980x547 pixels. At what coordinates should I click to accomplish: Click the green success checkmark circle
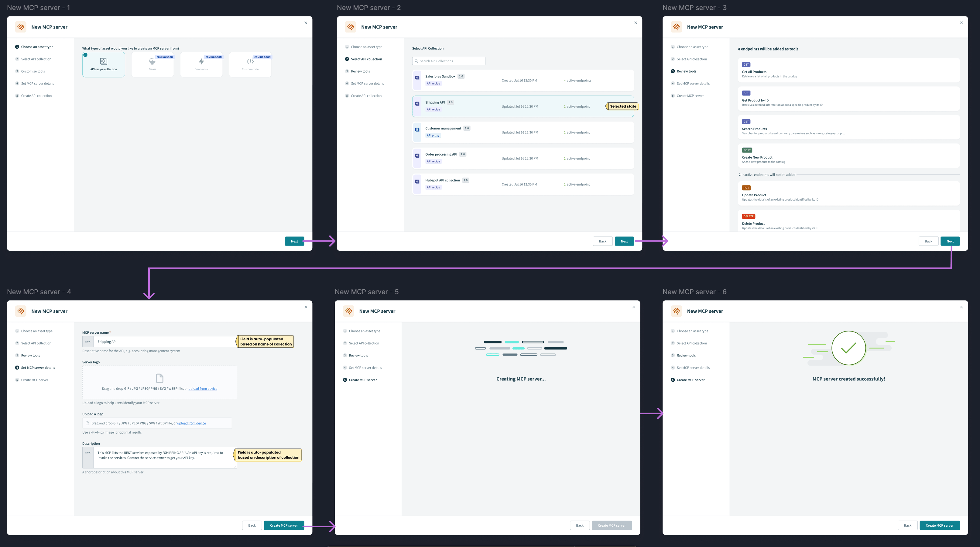(x=848, y=348)
